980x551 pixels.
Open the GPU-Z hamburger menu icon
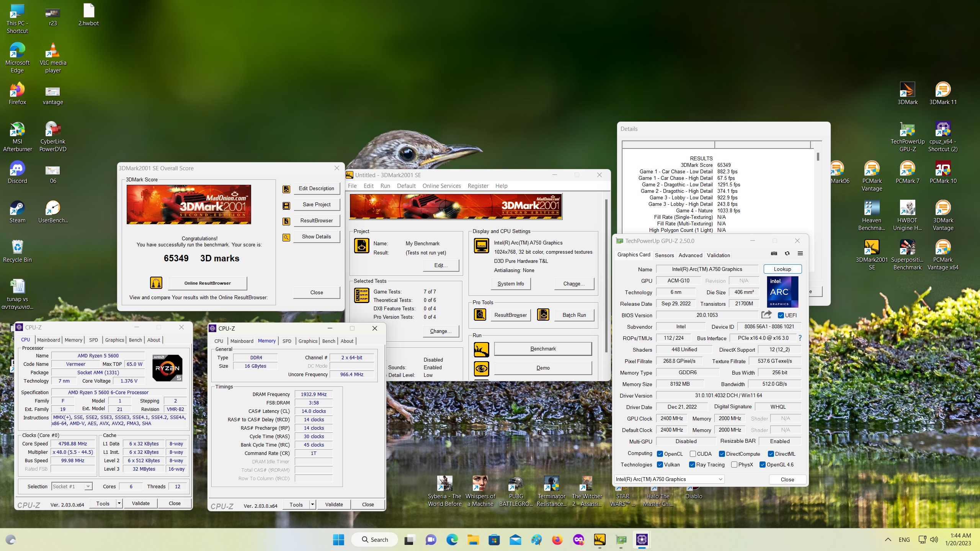[x=800, y=253]
